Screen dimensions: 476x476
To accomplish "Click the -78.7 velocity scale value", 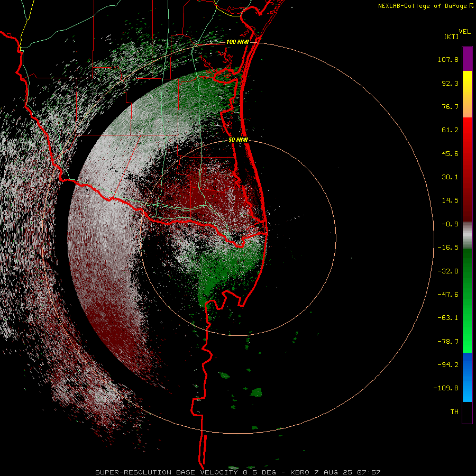I will pos(448,342).
